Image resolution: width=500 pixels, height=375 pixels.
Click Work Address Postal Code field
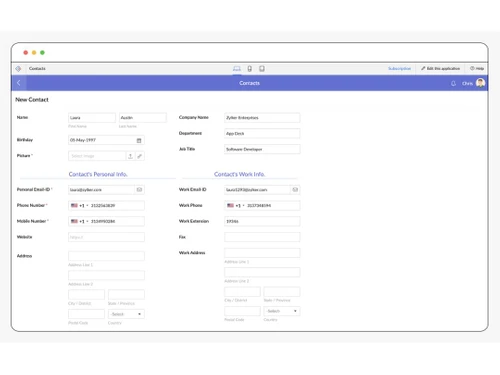point(242,311)
